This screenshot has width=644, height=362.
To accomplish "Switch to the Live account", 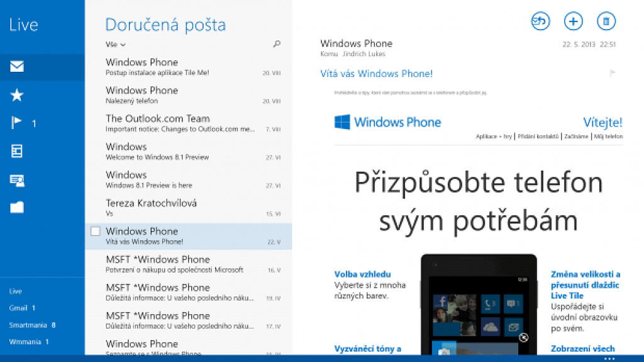I will [x=16, y=291].
